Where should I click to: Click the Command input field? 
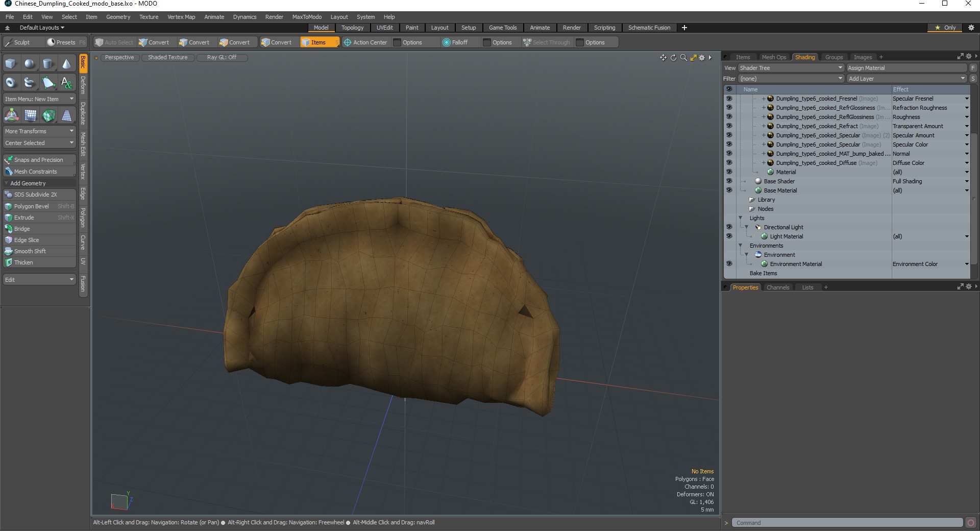click(x=847, y=523)
